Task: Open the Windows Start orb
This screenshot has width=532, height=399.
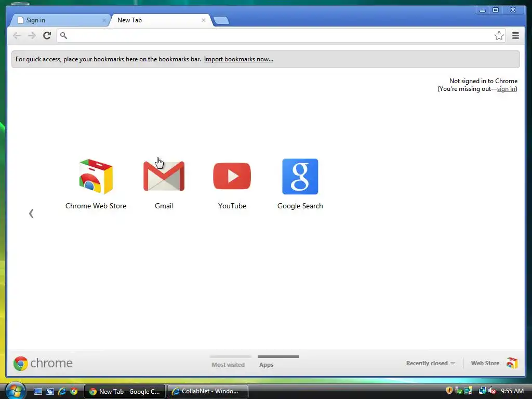Action: (x=15, y=391)
